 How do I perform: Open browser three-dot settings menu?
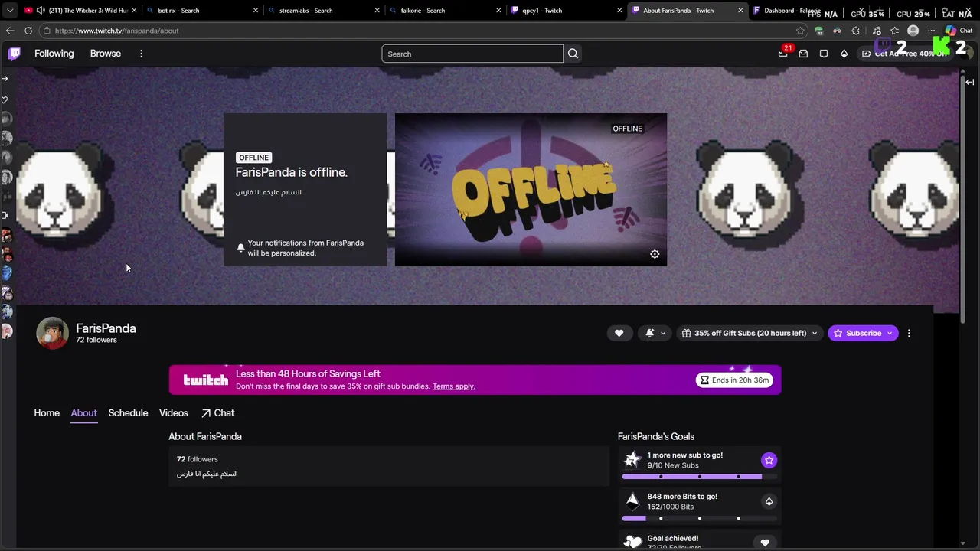pyautogui.click(x=931, y=31)
